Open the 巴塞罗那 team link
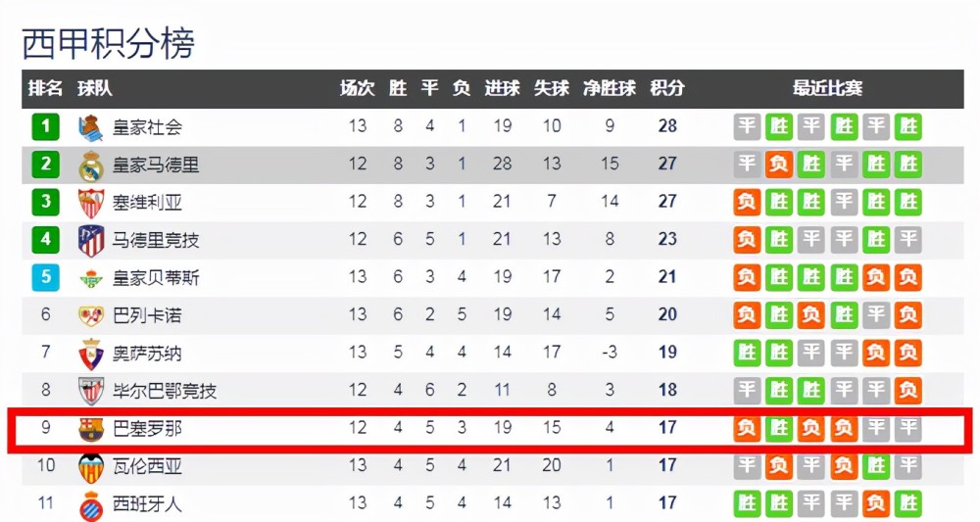980x522 pixels. [x=148, y=429]
